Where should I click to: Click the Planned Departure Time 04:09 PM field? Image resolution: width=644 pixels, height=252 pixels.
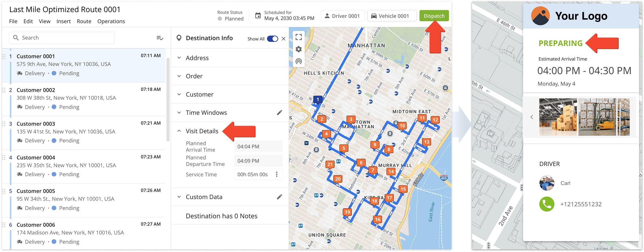258,161
